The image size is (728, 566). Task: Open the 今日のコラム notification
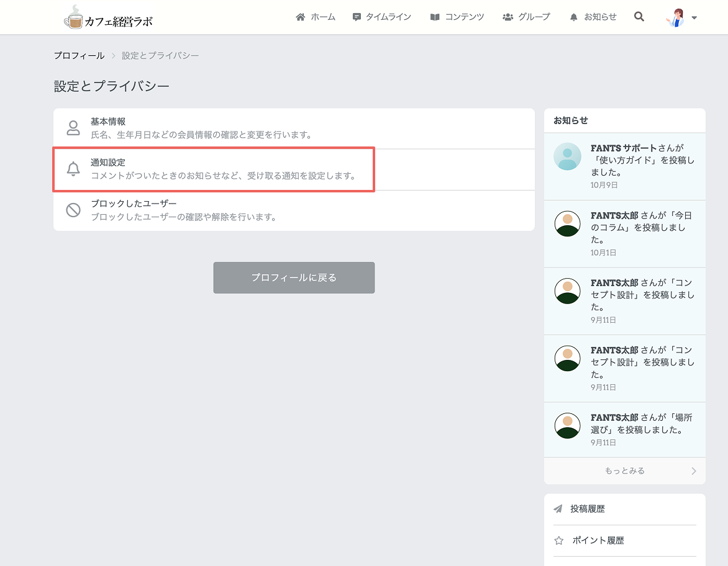(624, 234)
